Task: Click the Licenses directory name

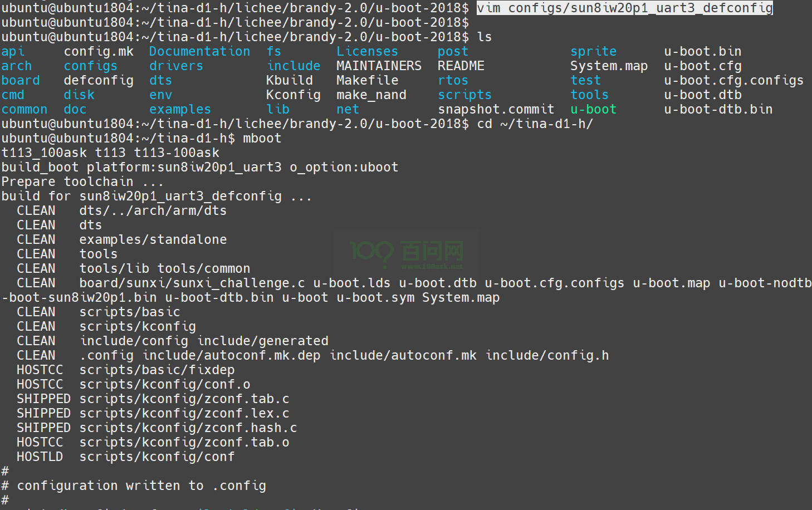Action: coord(367,51)
